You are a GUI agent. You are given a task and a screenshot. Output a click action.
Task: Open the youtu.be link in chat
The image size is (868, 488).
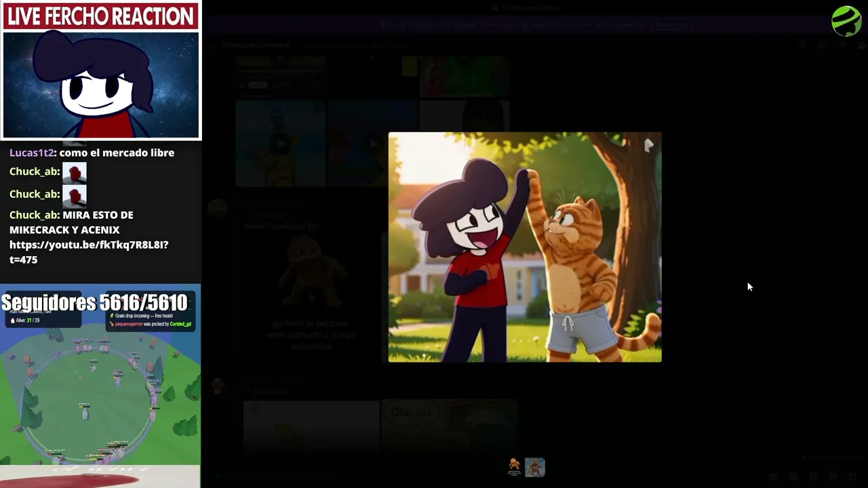(x=89, y=252)
